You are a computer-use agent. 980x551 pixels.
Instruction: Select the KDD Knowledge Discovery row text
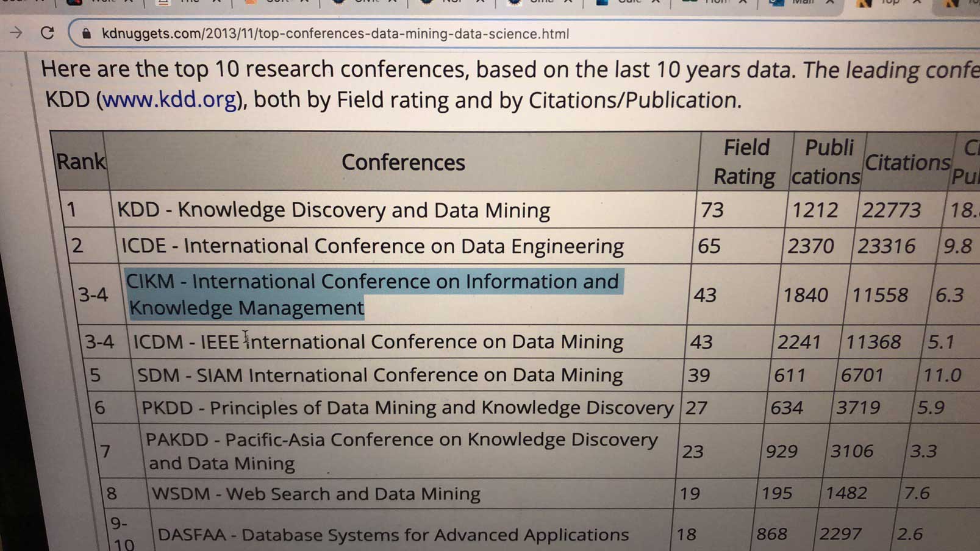click(334, 210)
